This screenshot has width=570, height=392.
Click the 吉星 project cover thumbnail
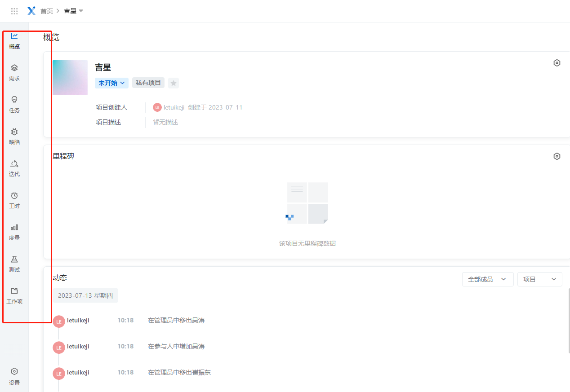point(70,78)
